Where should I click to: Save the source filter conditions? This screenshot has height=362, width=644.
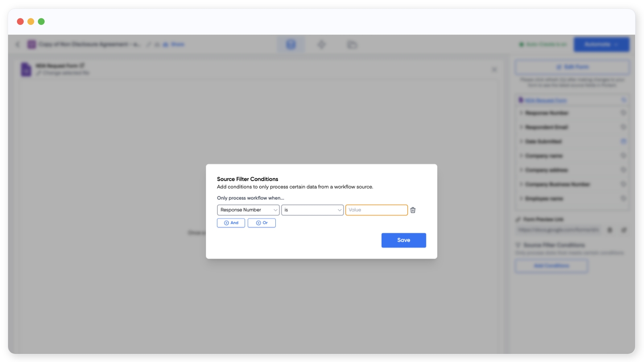pos(403,240)
